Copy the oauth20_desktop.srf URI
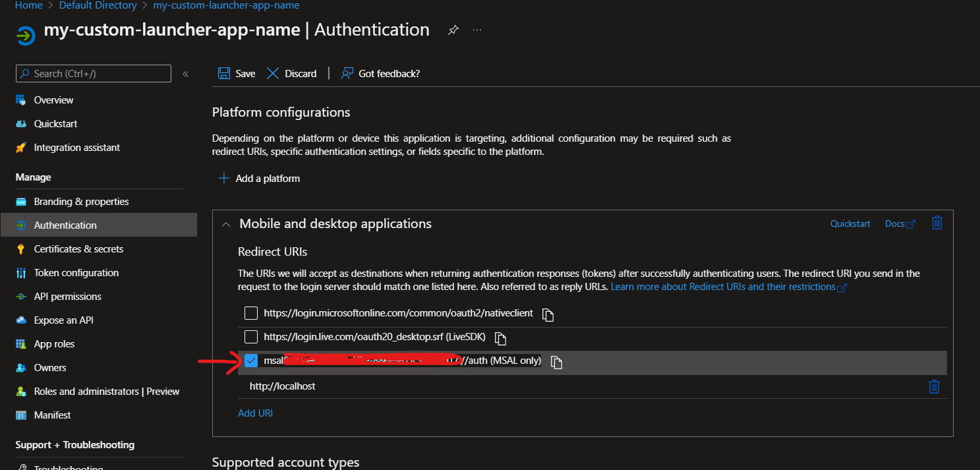 point(500,338)
